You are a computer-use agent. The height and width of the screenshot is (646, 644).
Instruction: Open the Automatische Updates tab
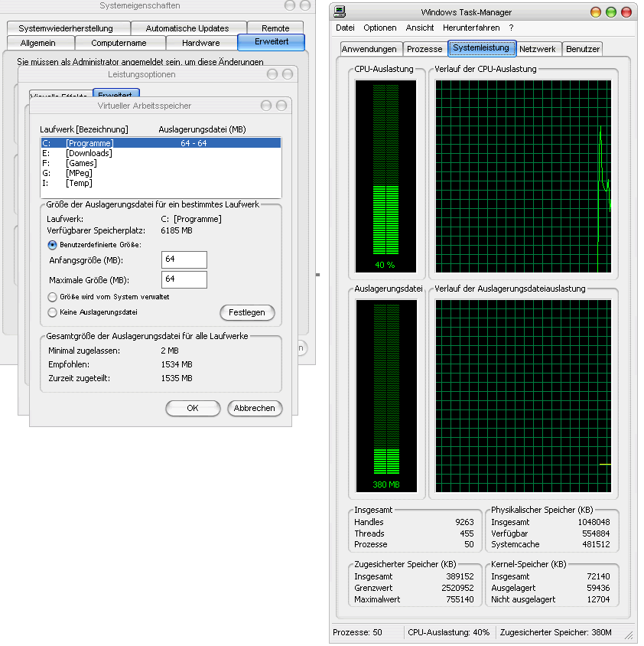point(187,28)
